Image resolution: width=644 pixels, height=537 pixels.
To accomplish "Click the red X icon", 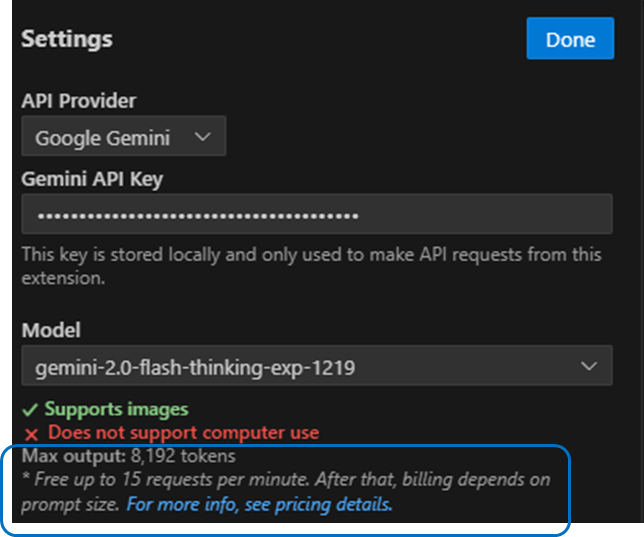I will (31, 433).
